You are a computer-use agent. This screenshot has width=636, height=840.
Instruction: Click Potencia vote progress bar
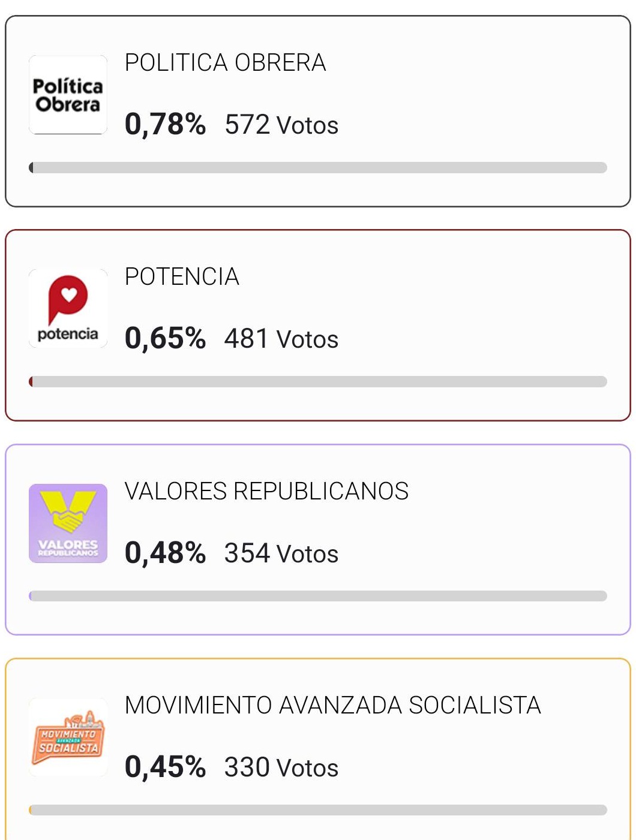[318, 382]
